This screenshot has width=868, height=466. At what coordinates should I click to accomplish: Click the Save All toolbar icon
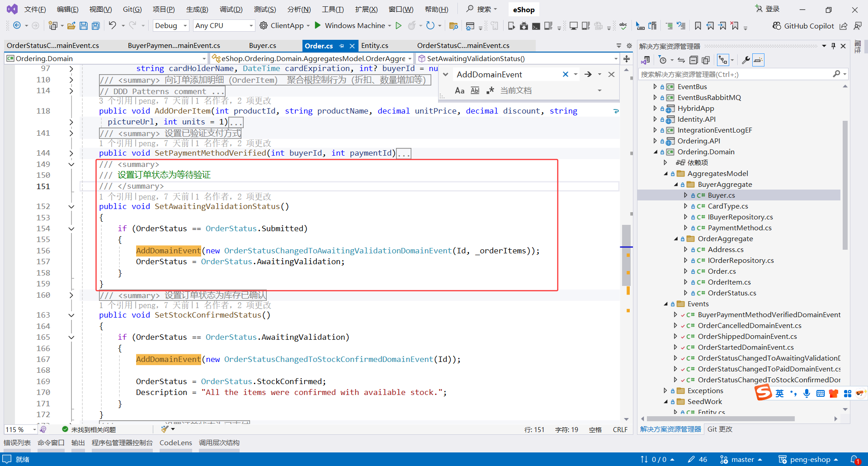coord(95,26)
